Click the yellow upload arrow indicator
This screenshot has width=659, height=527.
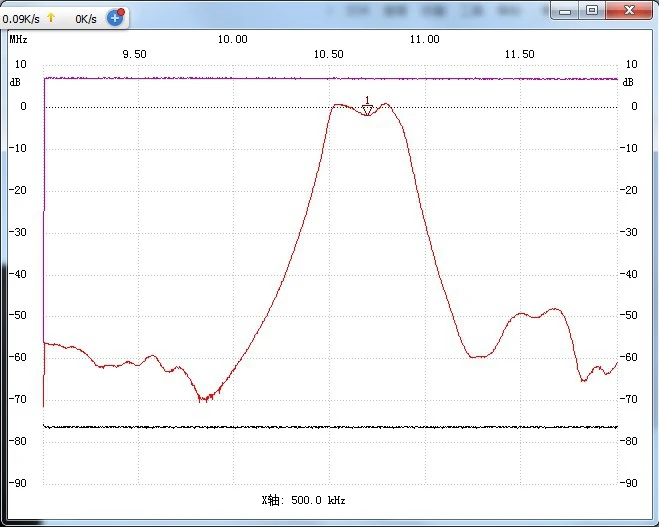(51, 18)
